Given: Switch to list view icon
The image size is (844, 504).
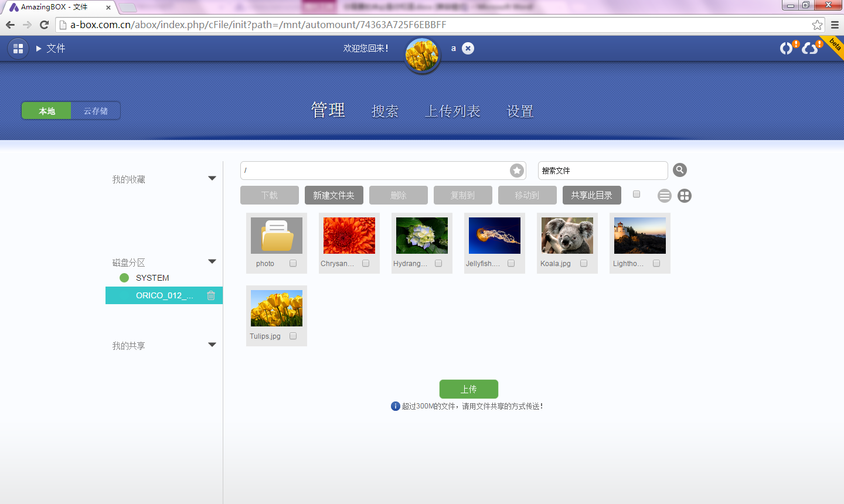Looking at the screenshot, I should 664,196.
